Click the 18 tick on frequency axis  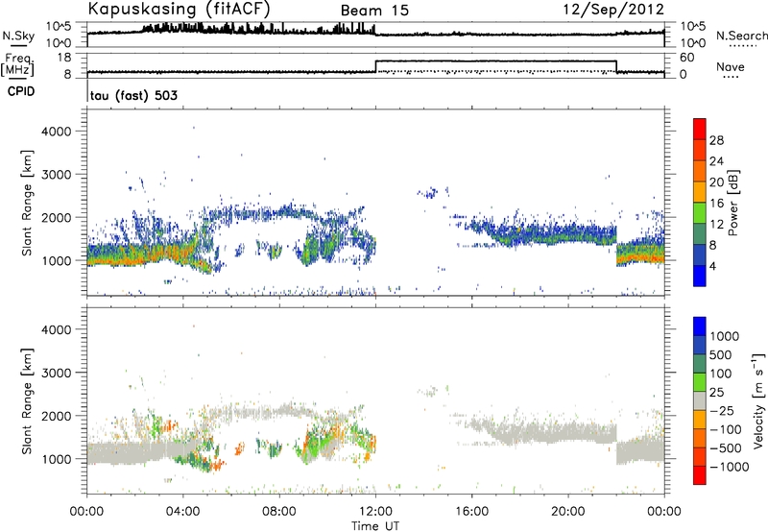point(64,58)
